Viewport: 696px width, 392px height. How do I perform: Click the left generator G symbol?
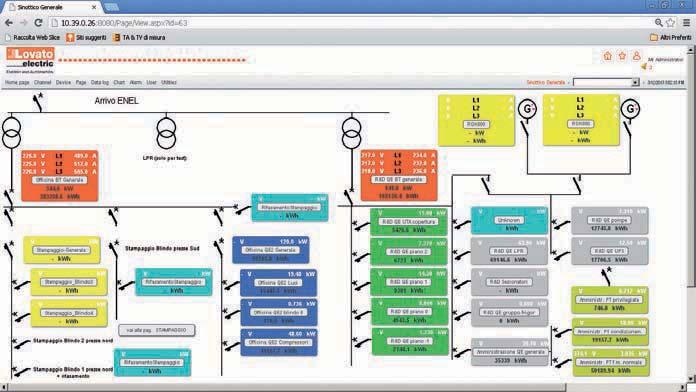click(527, 109)
